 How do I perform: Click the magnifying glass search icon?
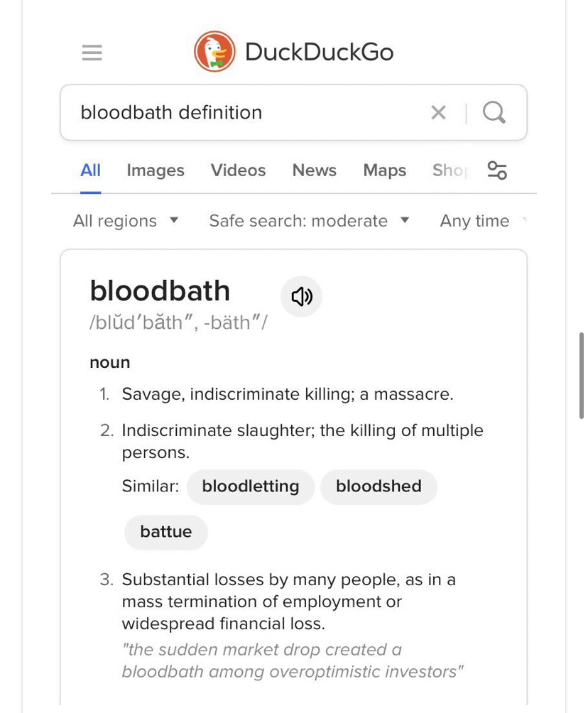[494, 112]
